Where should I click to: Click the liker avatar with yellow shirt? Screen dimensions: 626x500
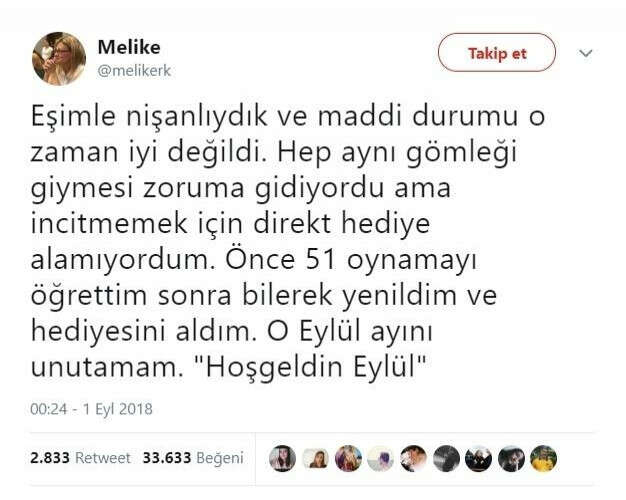(543, 458)
